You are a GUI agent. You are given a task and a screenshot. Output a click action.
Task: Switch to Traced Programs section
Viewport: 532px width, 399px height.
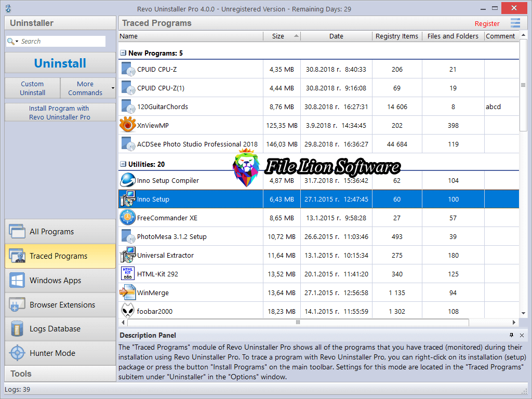(x=60, y=256)
